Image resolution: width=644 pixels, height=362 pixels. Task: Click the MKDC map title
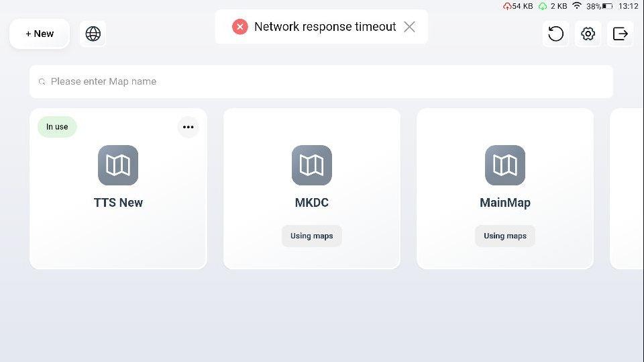(311, 203)
